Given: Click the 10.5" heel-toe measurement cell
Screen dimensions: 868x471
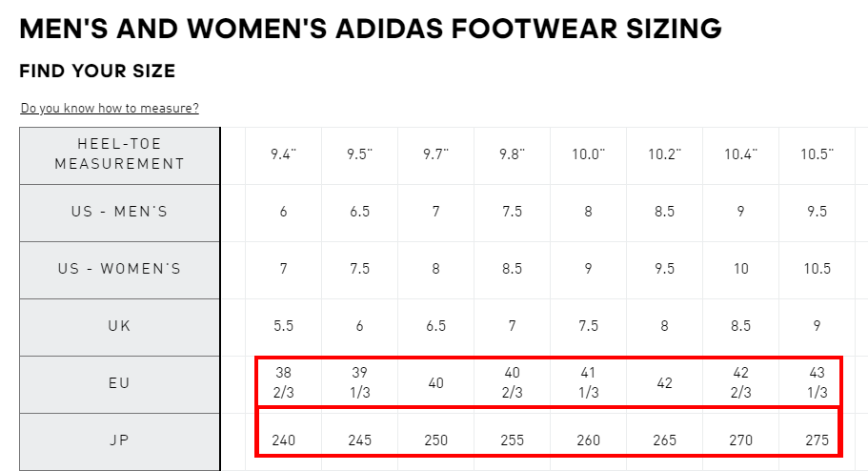Looking at the screenshot, I should [818, 154].
